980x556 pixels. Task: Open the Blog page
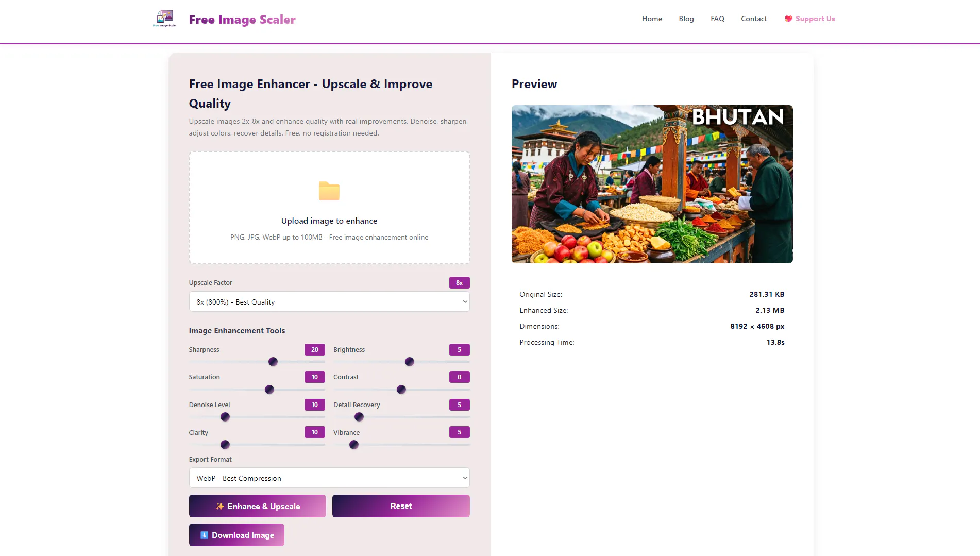(x=686, y=19)
